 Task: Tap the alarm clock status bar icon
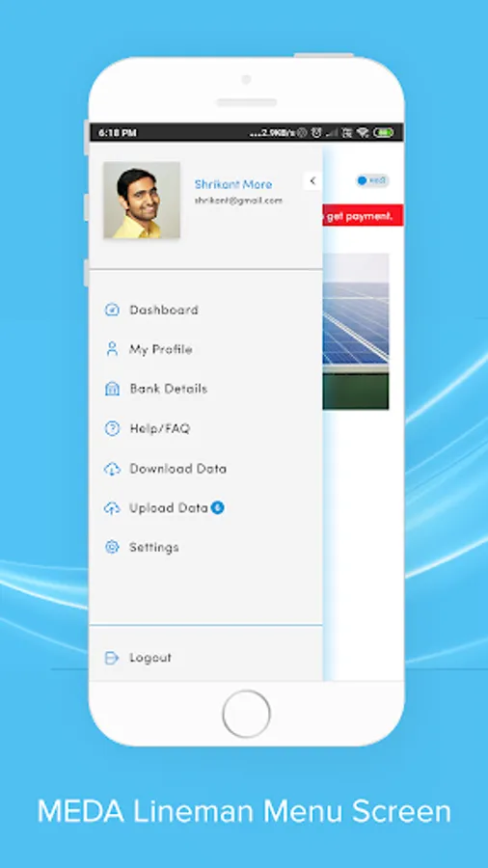(x=316, y=133)
